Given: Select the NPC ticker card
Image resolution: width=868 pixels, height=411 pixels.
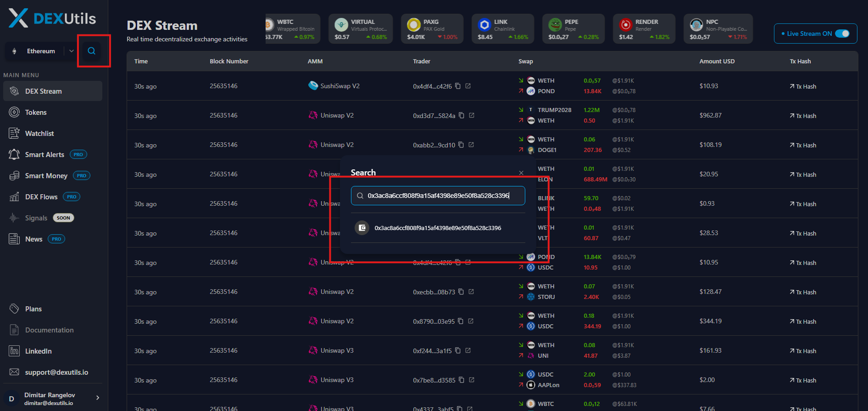Looking at the screenshot, I should [x=718, y=29].
